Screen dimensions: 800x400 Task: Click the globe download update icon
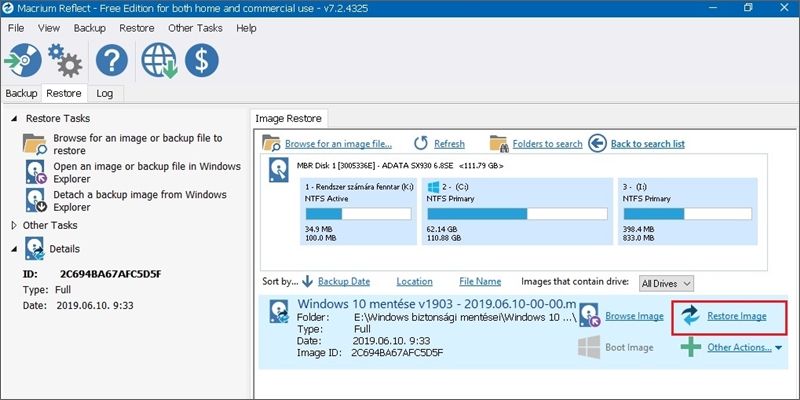click(159, 61)
